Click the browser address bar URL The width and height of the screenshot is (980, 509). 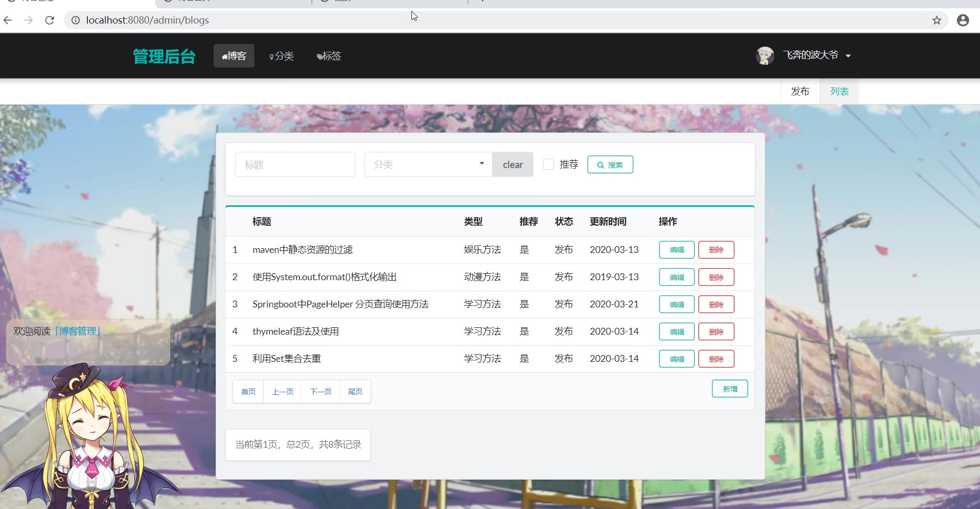pos(148,20)
